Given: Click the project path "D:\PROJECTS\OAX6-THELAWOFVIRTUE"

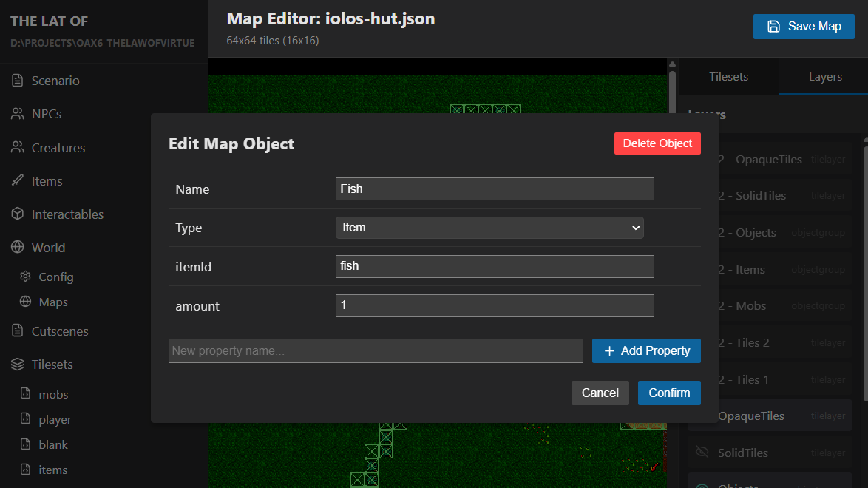Looking at the screenshot, I should coord(103,43).
